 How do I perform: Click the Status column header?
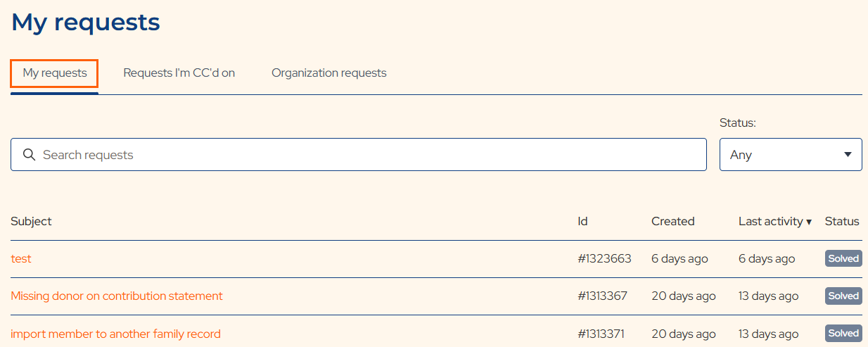click(842, 221)
